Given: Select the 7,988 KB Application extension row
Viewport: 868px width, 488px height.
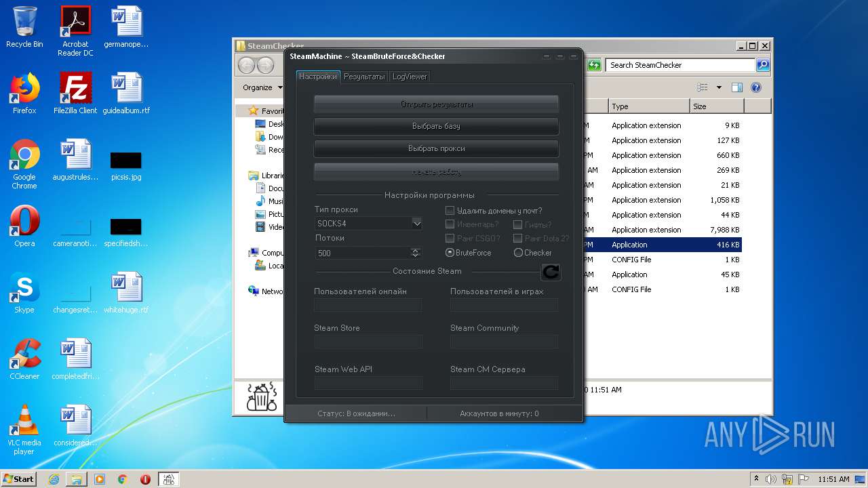Looking at the screenshot, I should (662, 230).
